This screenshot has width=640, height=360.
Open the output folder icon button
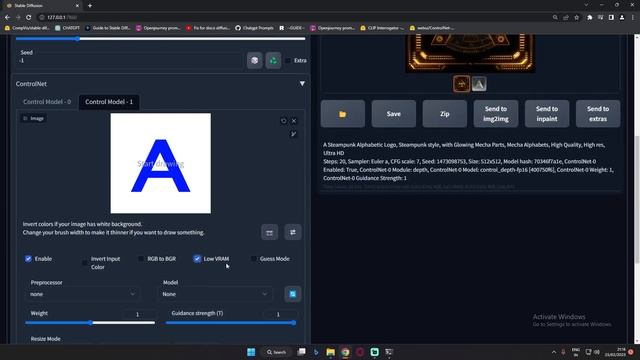tap(342, 114)
